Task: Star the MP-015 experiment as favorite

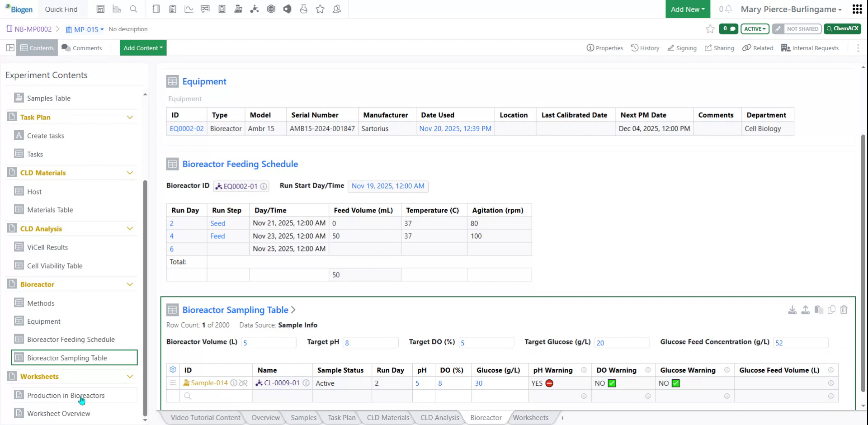Action: (x=710, y=29)
